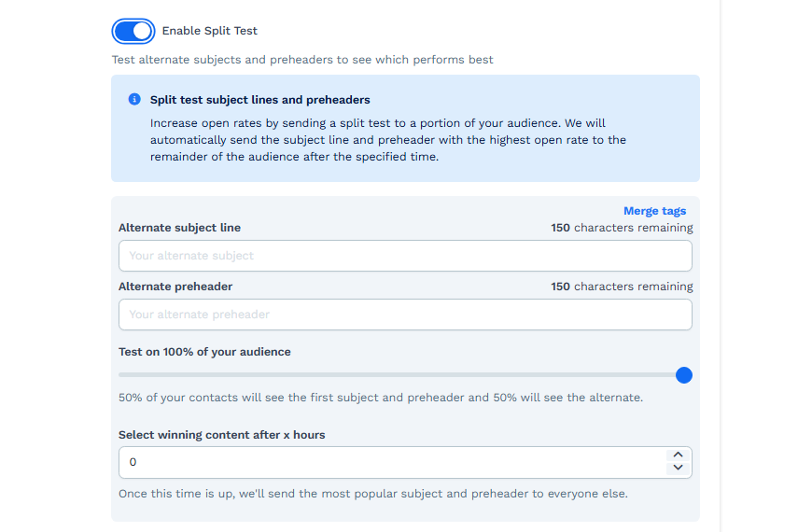
Task: Click the 'Once this time is up' helper text
Action: point(373,494)
